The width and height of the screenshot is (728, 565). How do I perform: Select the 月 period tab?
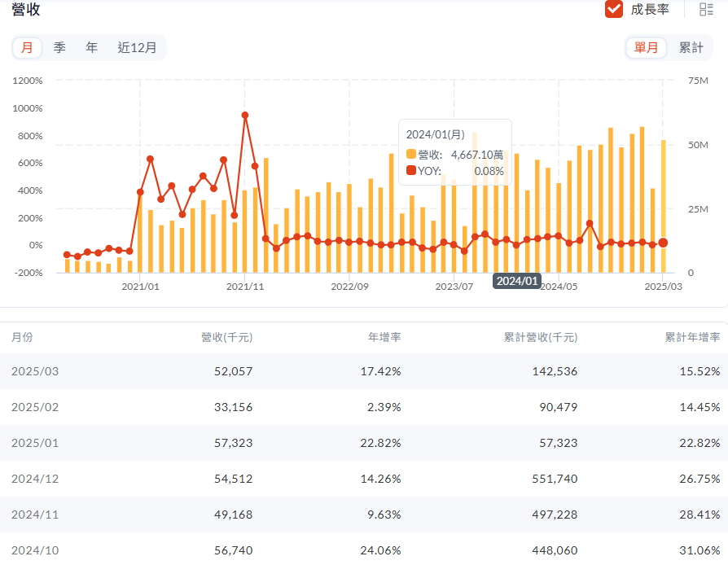27,47
